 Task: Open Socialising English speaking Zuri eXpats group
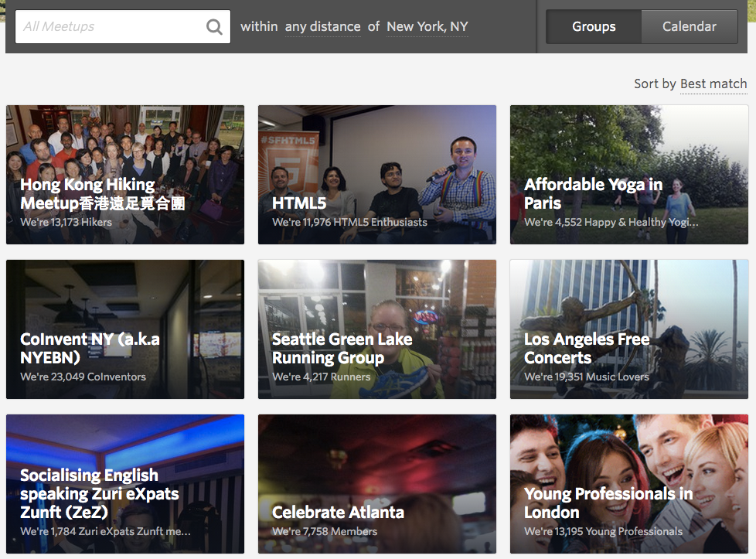tap(125, 484)
